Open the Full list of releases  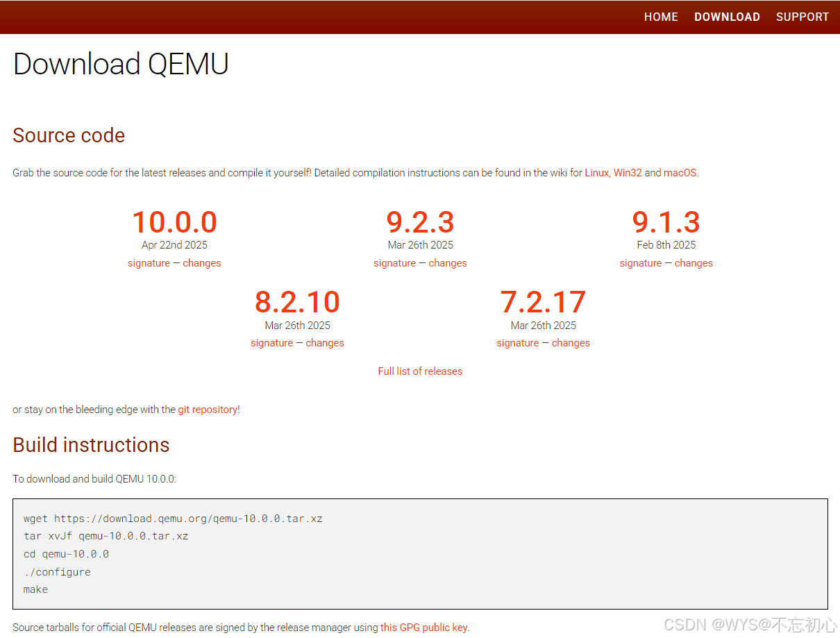(x=419, y=371)
